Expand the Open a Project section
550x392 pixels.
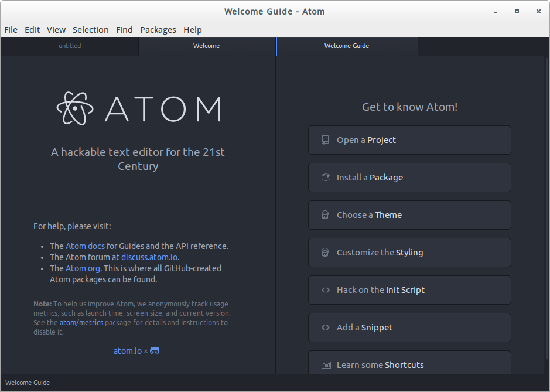(409, 140)
